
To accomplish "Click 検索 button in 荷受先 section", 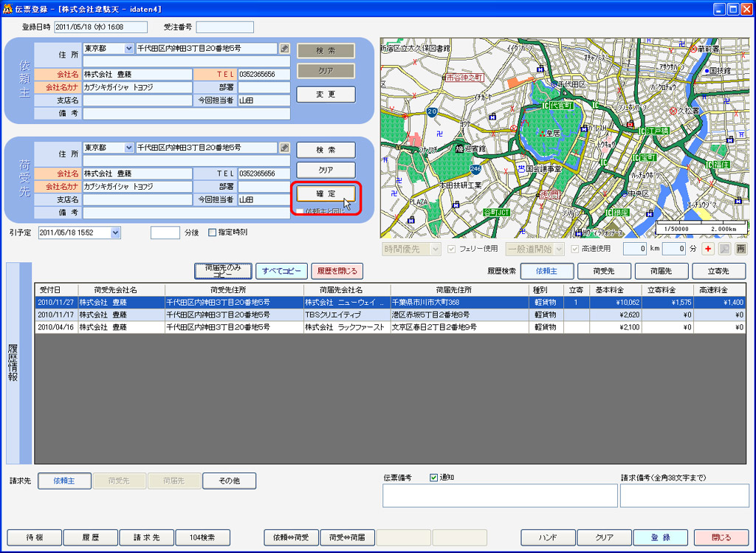I will coord(326,150).
